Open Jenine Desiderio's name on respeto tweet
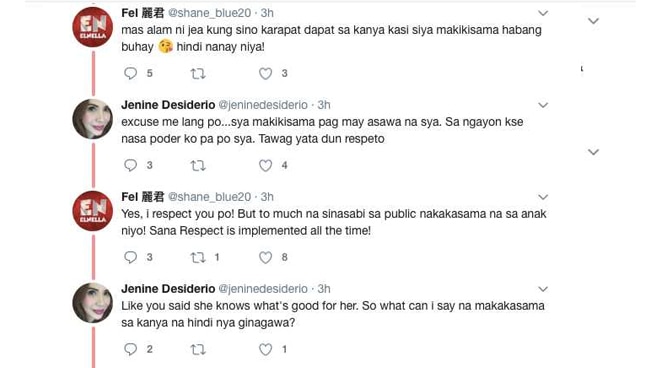Viewport: 660px width, 368px height. (168, 105)
